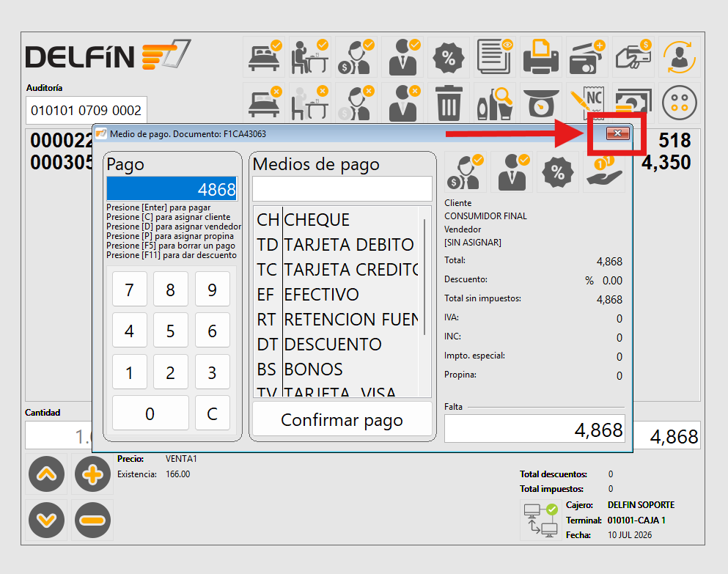Image resolution: width=728 pixels, height=574 pixels.
Task: Tap keypad digit 3
Action: click(x=212, y=372)
